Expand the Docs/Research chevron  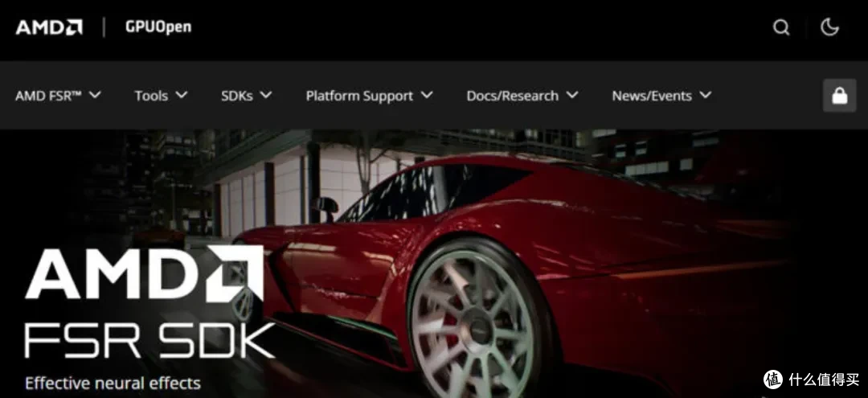click(x=572, y=95)
